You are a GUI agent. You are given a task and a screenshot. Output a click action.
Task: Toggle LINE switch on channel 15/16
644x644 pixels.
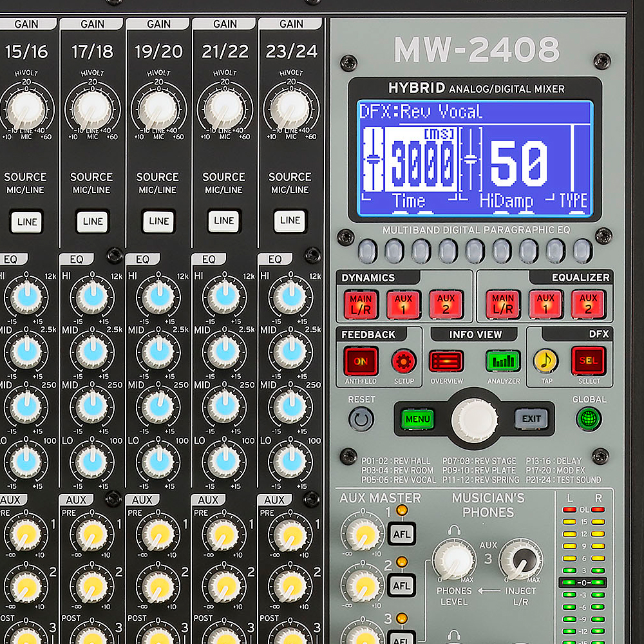click(x=26, y=222)
